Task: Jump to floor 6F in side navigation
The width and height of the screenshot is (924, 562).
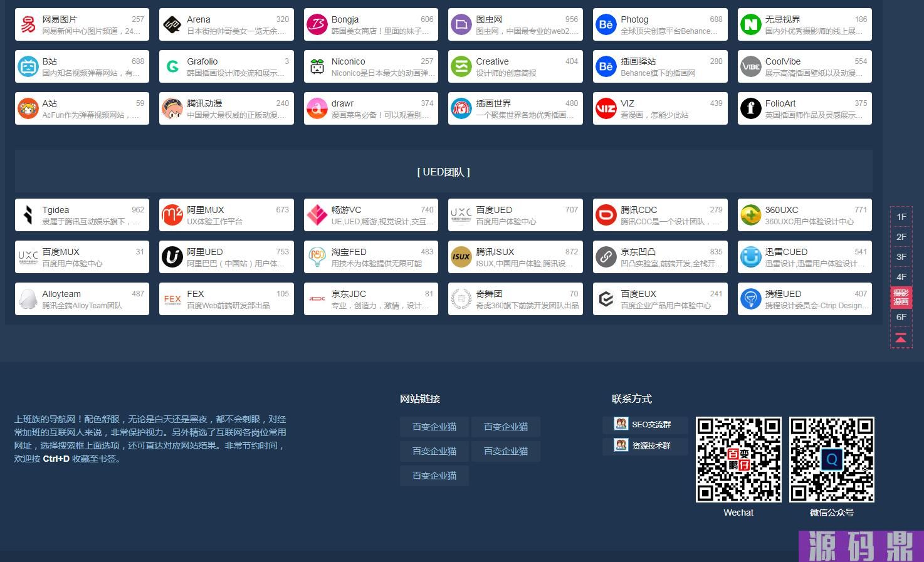Action: [x=901, y=317]
